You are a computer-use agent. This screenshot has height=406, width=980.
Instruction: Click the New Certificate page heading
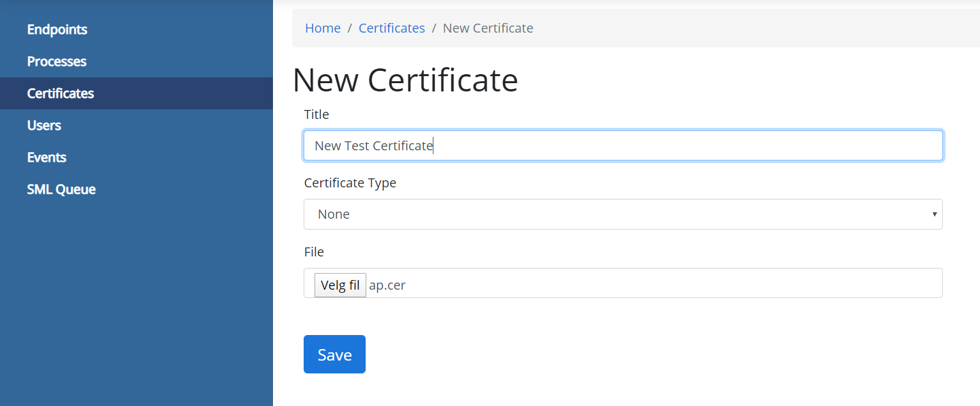coord(405,81)
